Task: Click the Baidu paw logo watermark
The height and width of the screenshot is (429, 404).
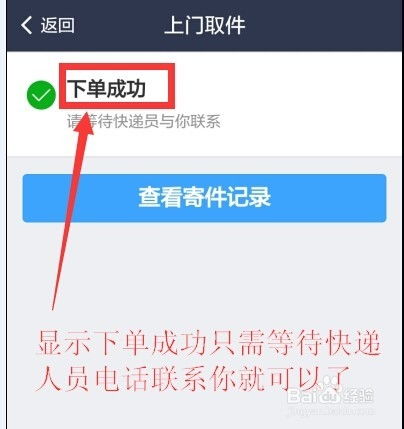Action: pyautogui.click(x=328, y=387)
